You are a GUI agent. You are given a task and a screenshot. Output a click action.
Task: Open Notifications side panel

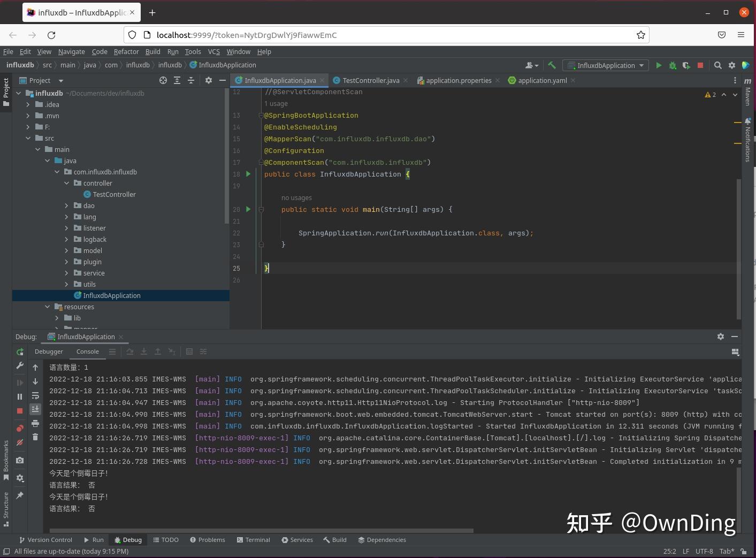click(x=748, y=140)
